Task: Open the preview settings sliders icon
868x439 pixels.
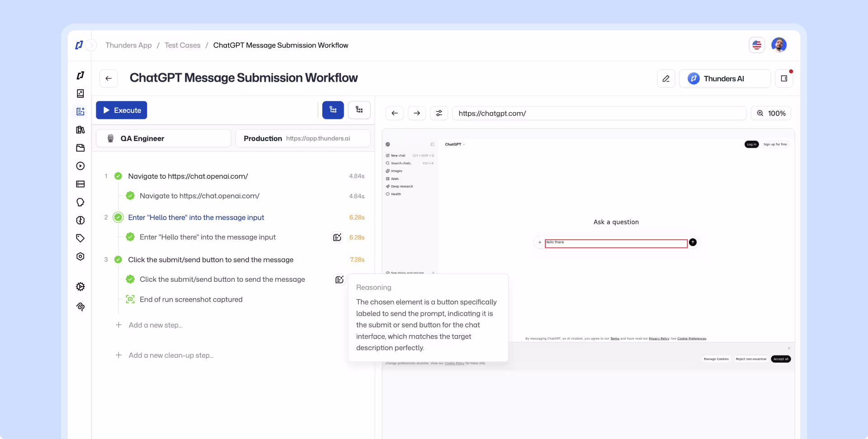Action: pos(439,113)
